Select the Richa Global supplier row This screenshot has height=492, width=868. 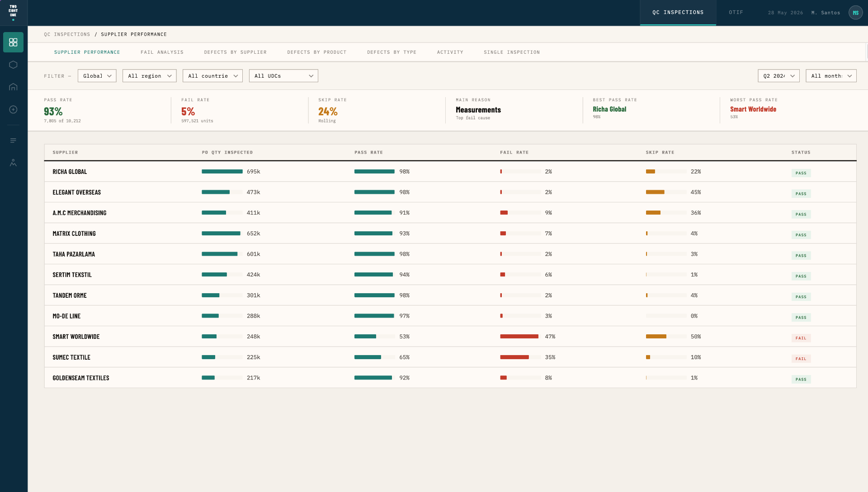450,172
